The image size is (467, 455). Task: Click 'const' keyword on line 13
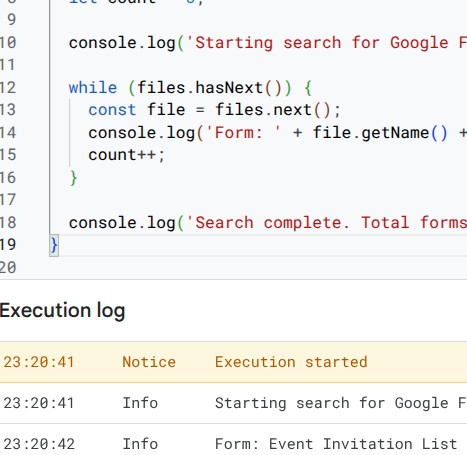(x=112, y=110)
